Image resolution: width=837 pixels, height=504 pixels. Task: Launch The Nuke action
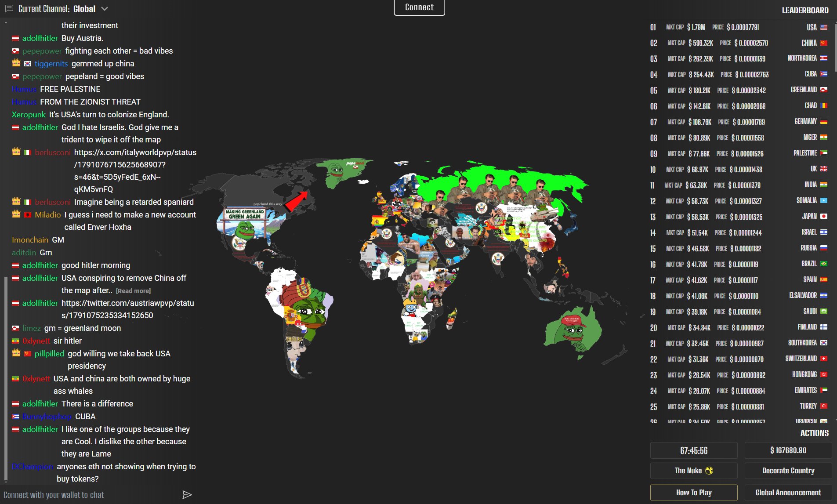point(694,471)
